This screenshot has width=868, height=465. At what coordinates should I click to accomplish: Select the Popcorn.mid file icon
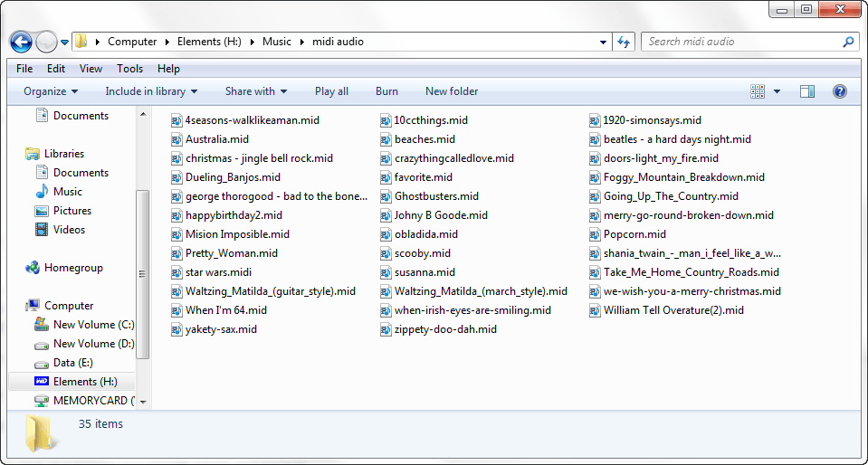point(595,234)
